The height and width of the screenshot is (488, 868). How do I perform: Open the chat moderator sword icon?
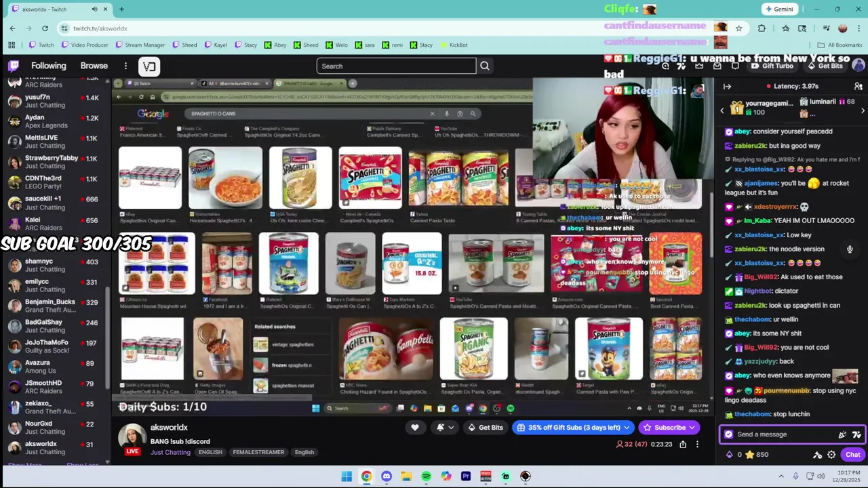point(818,455)
